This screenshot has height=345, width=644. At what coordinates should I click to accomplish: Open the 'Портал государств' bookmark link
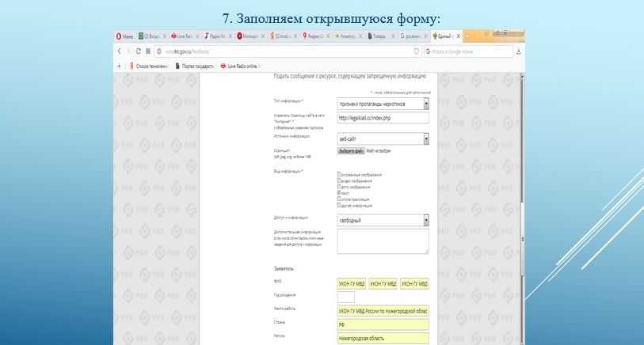tap(192, 66)
